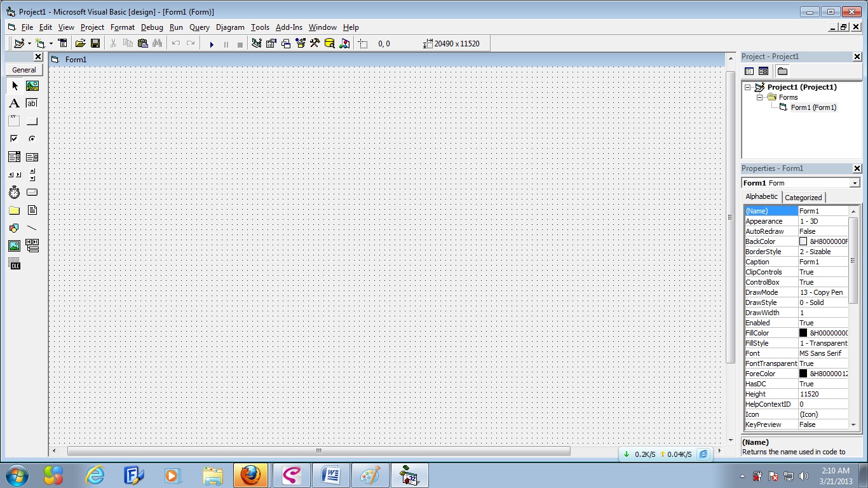Click the View Code button in Project Explorer
The image size is (868, 488).
pyautogui.click(x=749, y=71)
